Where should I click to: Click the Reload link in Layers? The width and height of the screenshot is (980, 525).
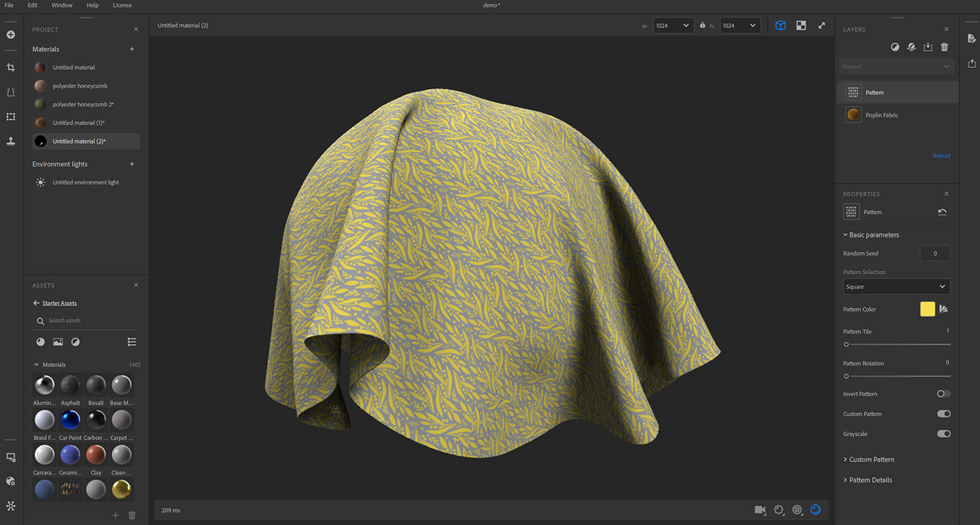tap(941, 156)
